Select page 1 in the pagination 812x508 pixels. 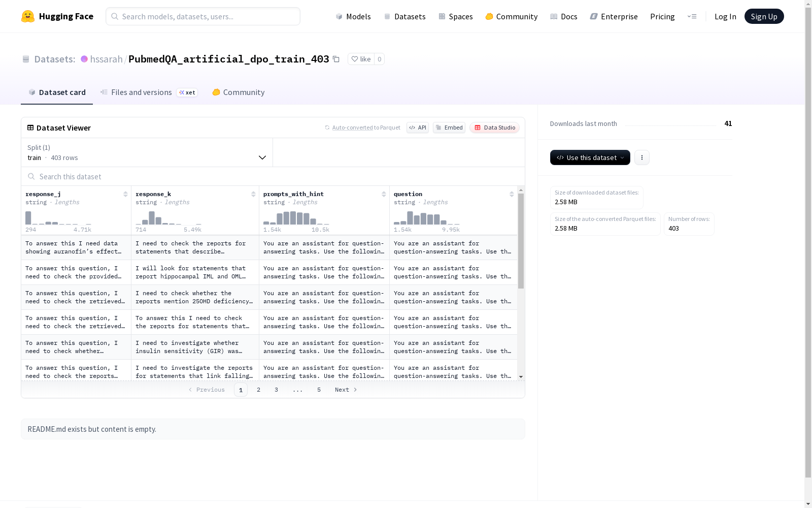241,390
